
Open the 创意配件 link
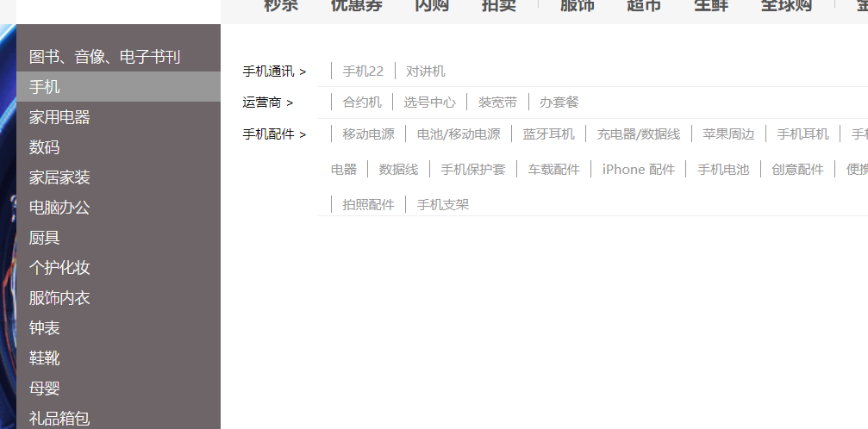coord(797,170)
